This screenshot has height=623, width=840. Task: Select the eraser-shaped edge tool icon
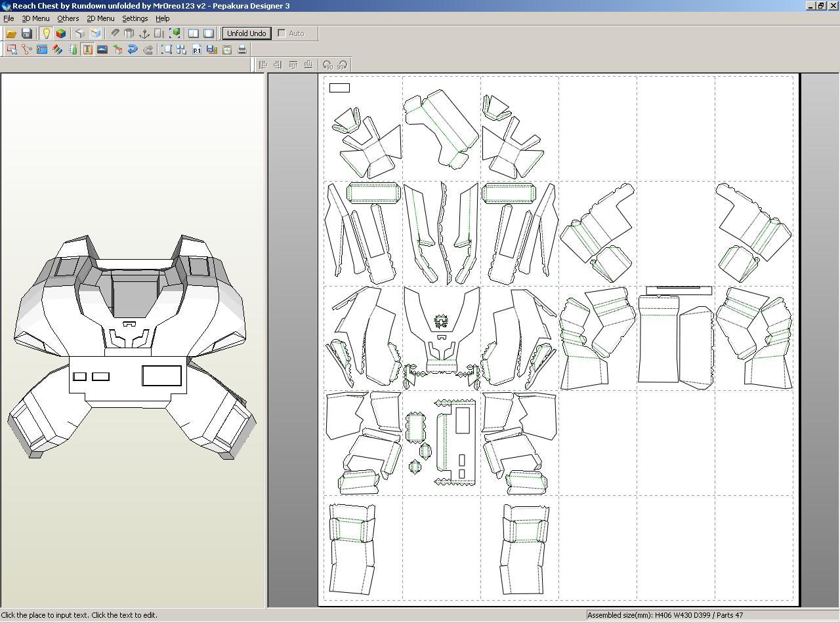[x=114, y=33]
